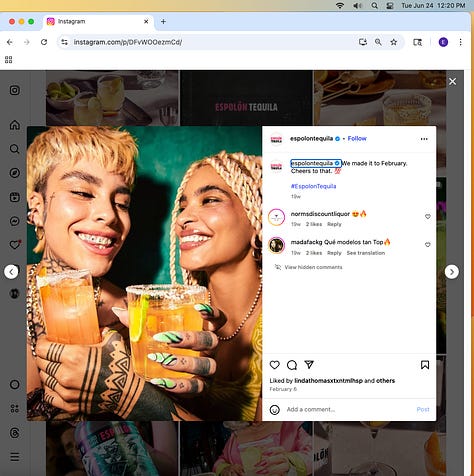Like the post with heart icon
Viewport: 474px width, 476px height.
click(275, 365)
